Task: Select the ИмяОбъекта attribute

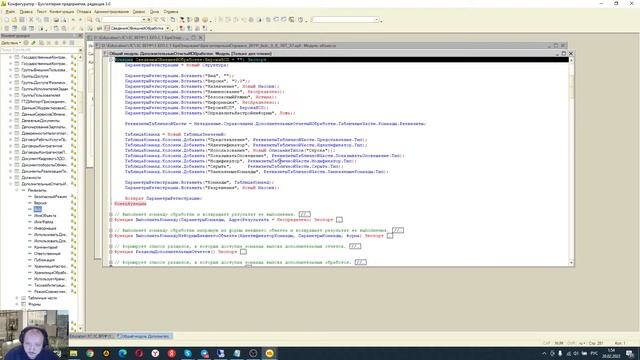Action: point(45,216)
